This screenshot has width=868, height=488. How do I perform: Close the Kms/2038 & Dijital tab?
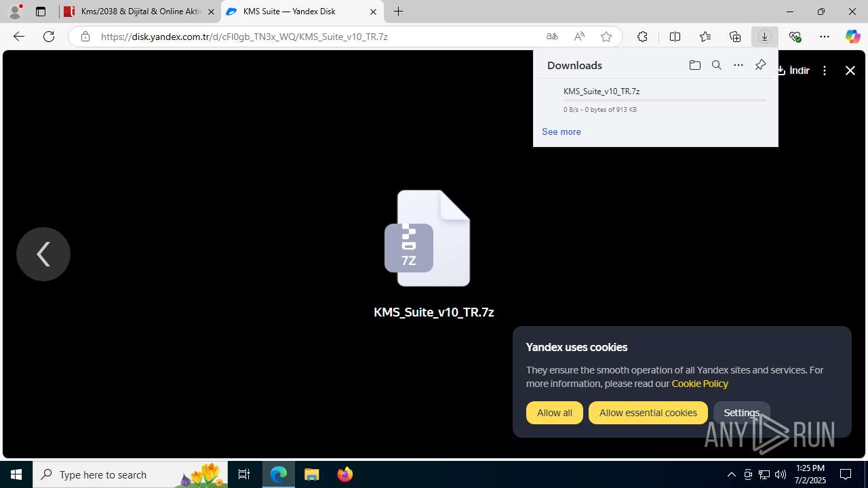pyautogui.click(x=211, y=12)
